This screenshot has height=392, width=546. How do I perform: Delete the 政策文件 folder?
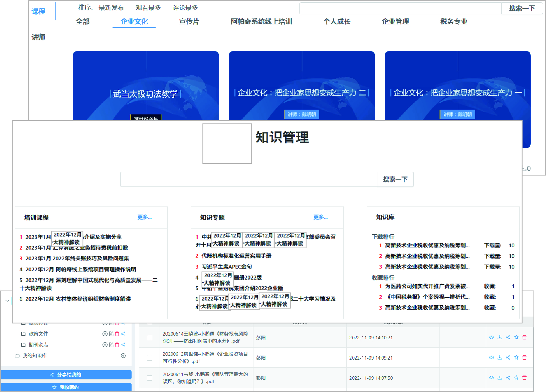tap(117, 334)
